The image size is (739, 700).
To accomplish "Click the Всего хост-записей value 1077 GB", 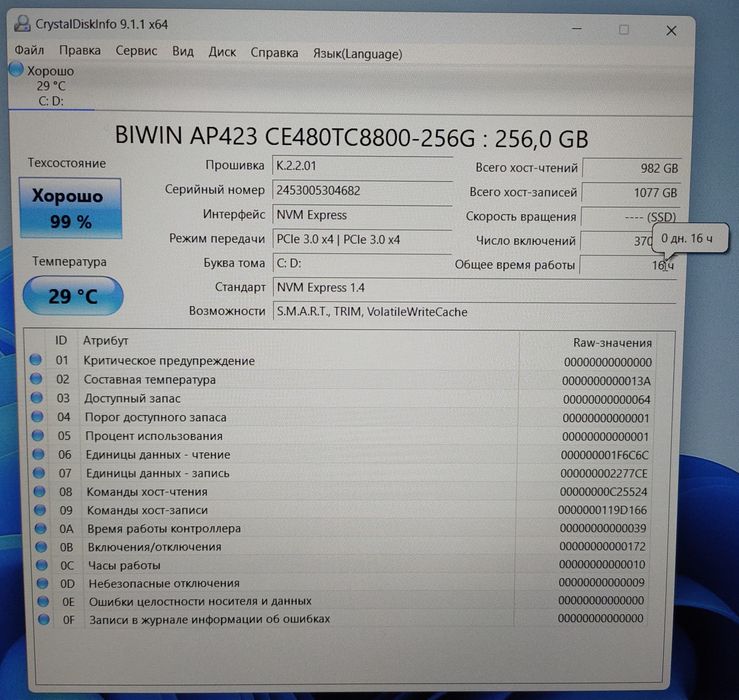I will pos(631,193).
